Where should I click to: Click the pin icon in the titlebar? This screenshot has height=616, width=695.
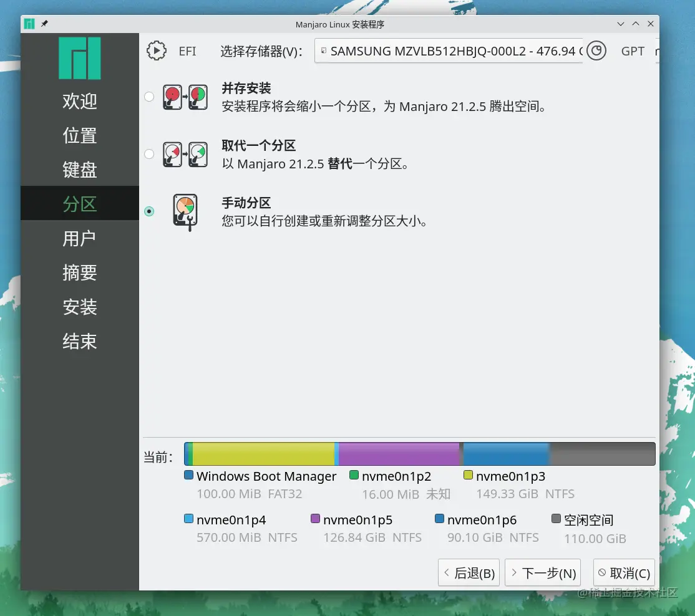pos(44,24)
